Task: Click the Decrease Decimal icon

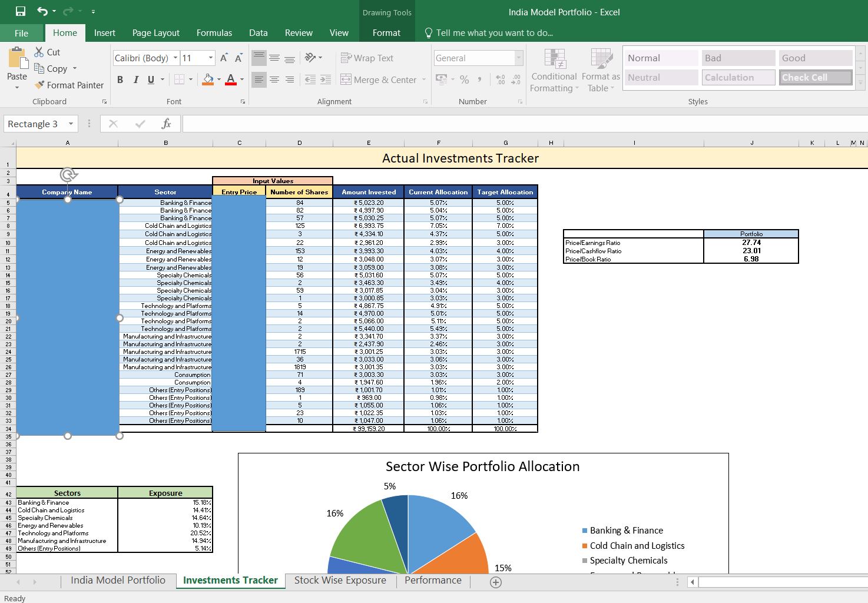Action: [x=516, y=79]
